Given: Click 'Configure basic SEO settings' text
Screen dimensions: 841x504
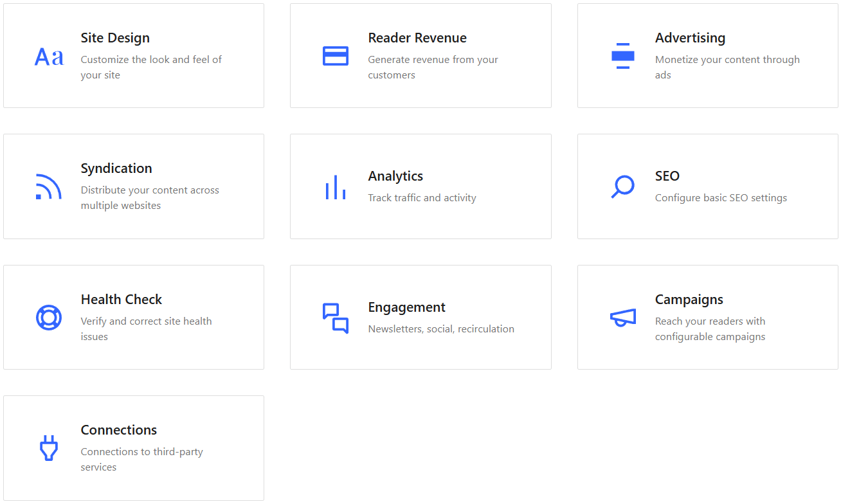Looking at the screenshot, I should (721, 198).
